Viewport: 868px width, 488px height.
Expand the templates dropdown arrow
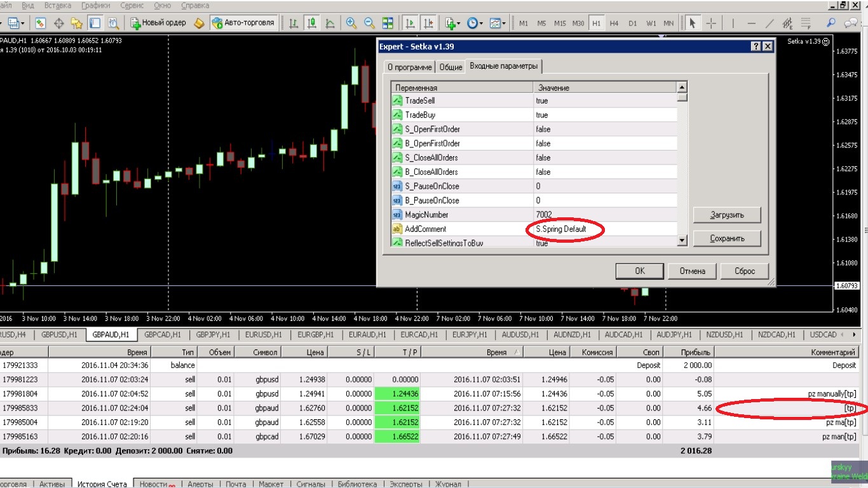504,24
